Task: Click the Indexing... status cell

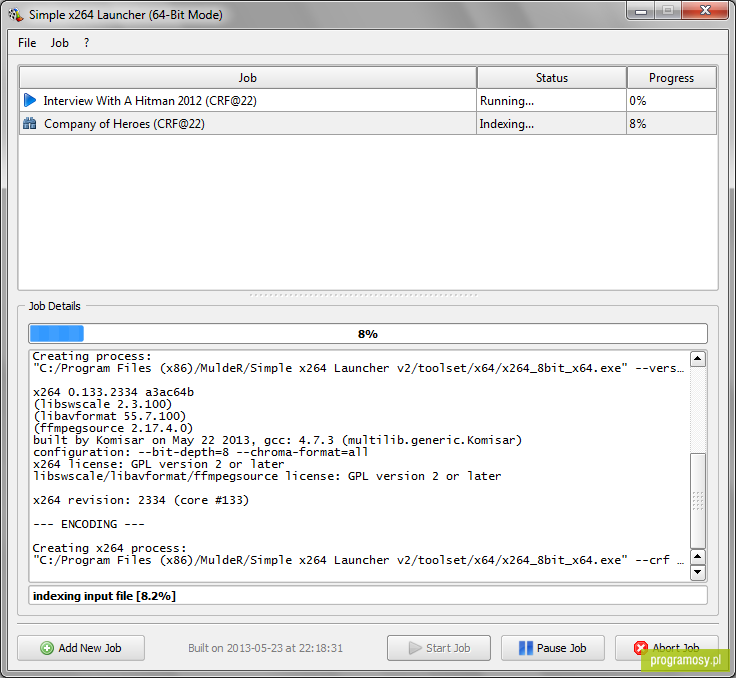Action: [x=552, y=123]
